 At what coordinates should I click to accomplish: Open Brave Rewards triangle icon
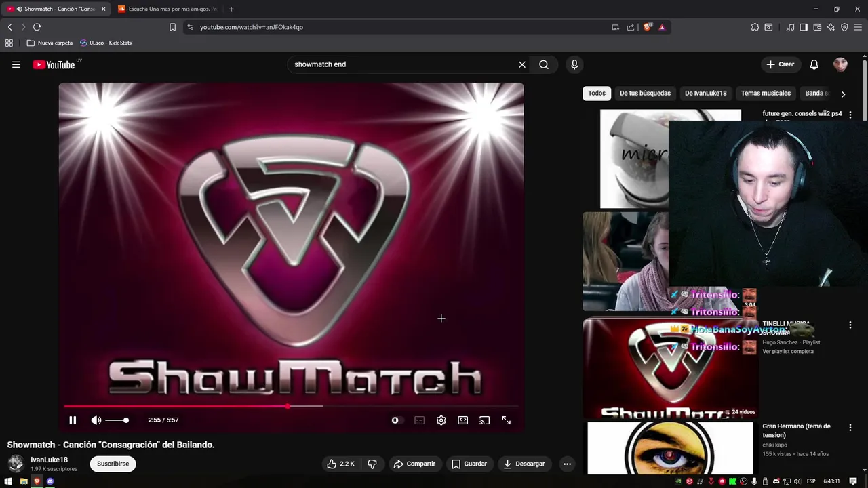point(662,27)
